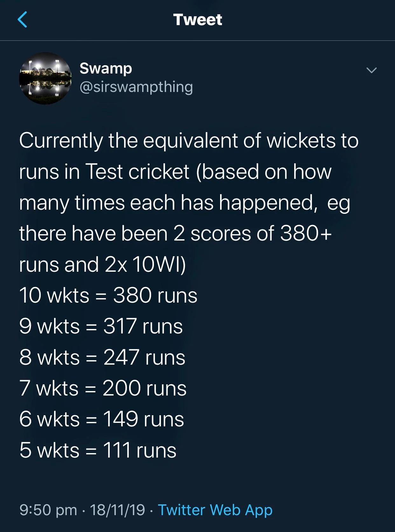Click the tweet timestamp 9:50 pm
Screen dimensions: 395x532
coord(49,509)
